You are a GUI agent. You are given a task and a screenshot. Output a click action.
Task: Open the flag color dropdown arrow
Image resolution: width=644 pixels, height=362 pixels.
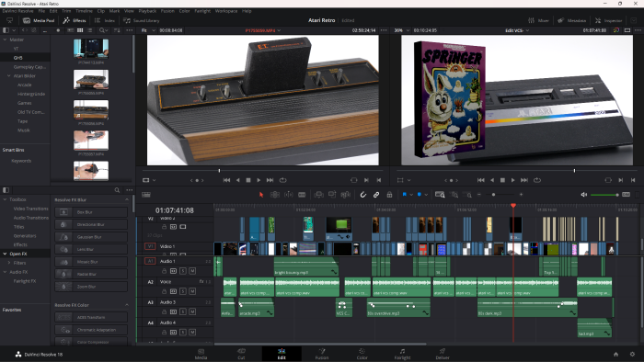click(x=411, y=195)
